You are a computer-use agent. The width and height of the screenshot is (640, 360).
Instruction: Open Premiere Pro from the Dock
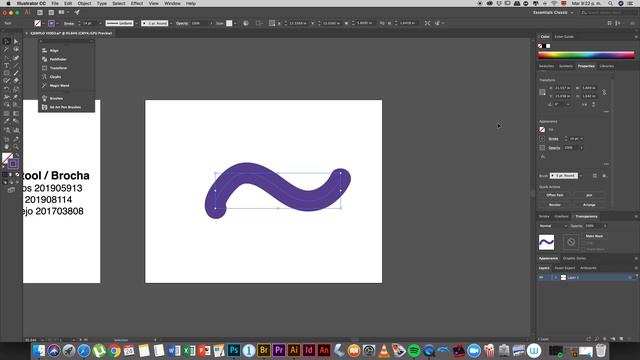click(x=279, y=350)
